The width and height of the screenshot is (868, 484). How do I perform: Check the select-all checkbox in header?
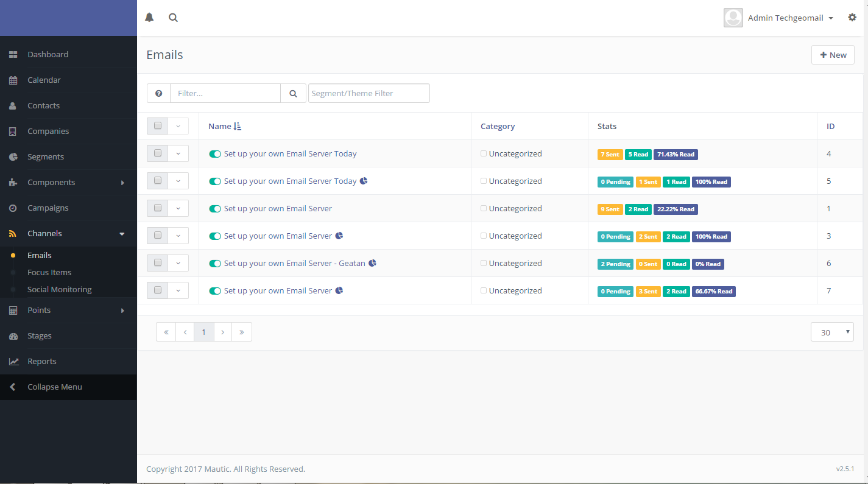(158, 126)
